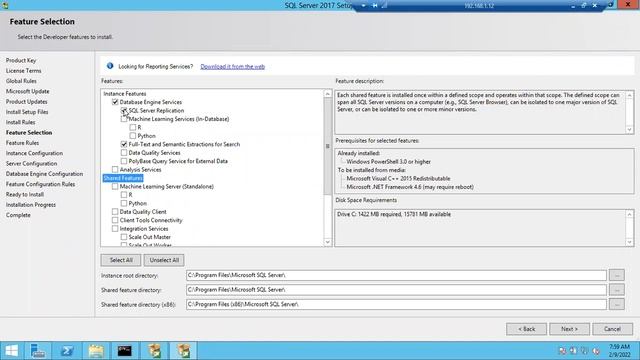Click into the Instance root directory field
The width and height of the screenshot is (640, 360).
(x=396, y=276)
